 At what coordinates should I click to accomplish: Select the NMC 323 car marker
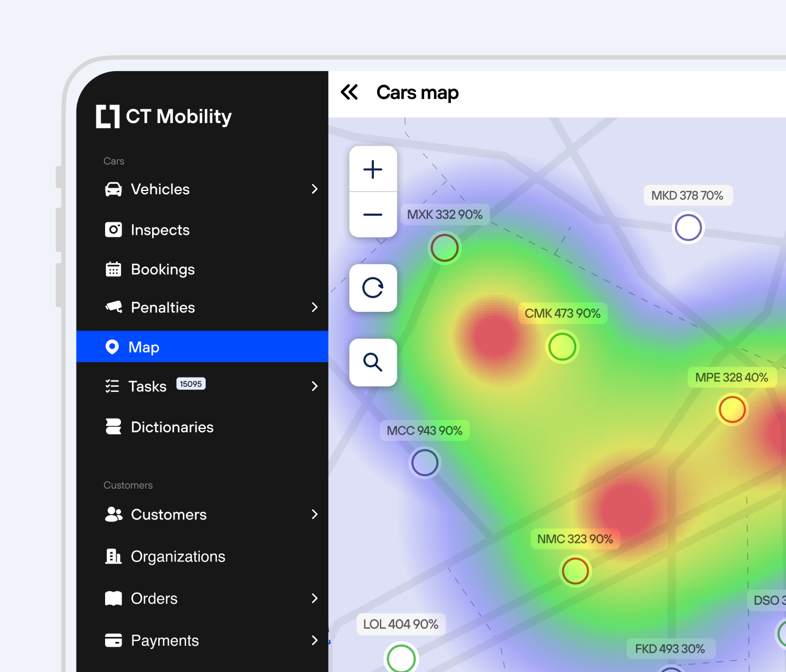click(x=575, y=571)
